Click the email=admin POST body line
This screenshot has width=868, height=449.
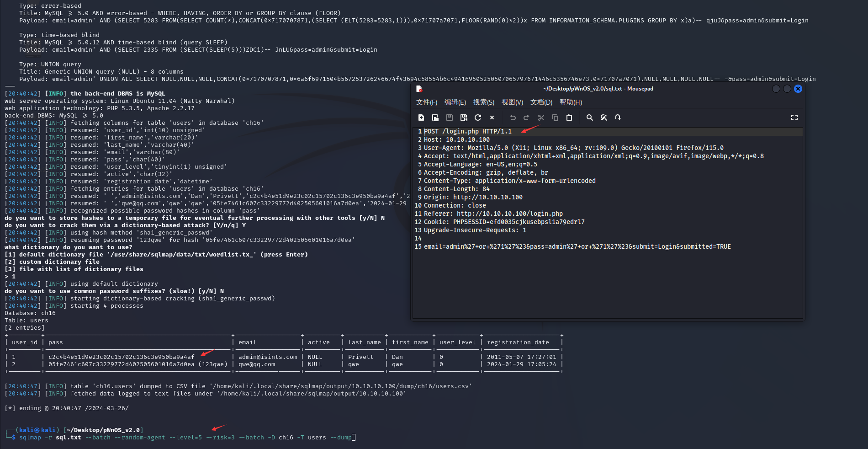tap(577, 246)
